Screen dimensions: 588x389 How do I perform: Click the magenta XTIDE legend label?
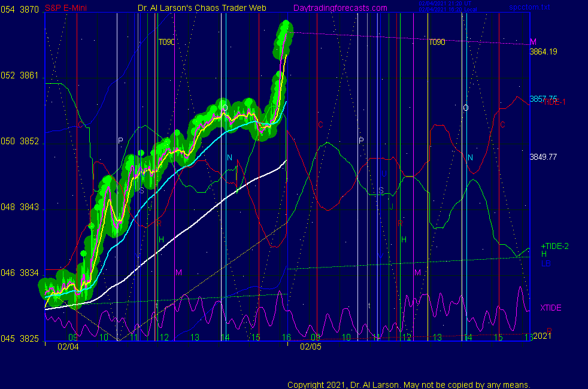coord(550,308)
